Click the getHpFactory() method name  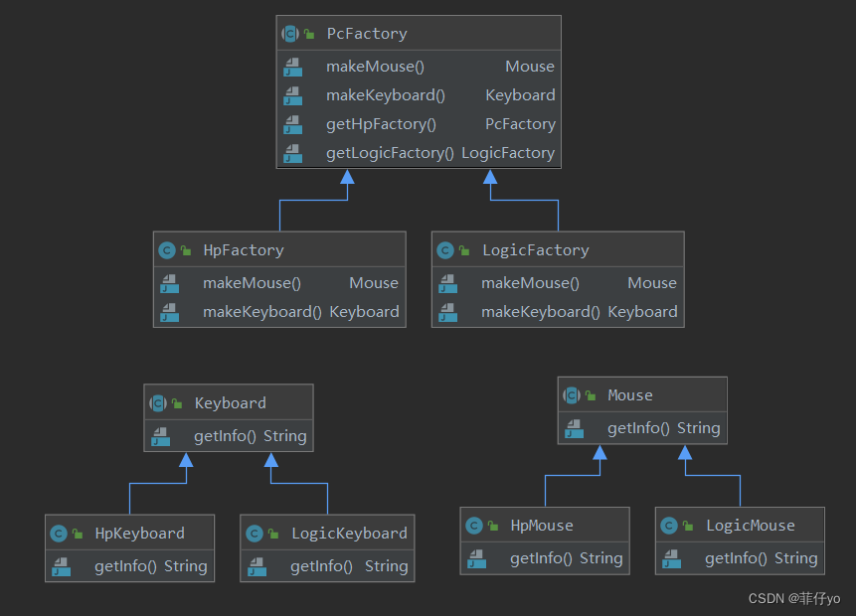[x=381, y=124]
